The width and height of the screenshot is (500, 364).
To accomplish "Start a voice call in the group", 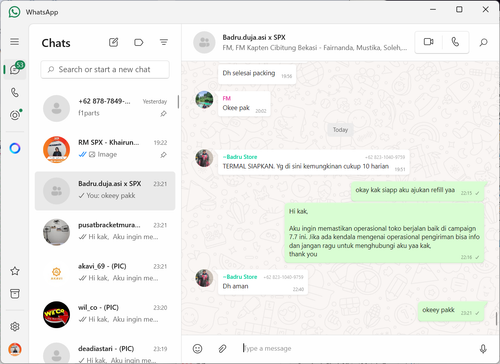I will point(455,42).
